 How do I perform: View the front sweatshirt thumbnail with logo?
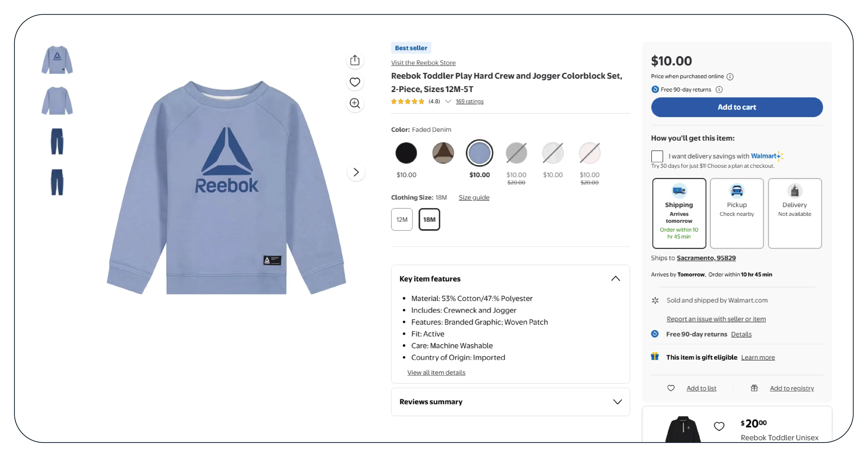57,60
